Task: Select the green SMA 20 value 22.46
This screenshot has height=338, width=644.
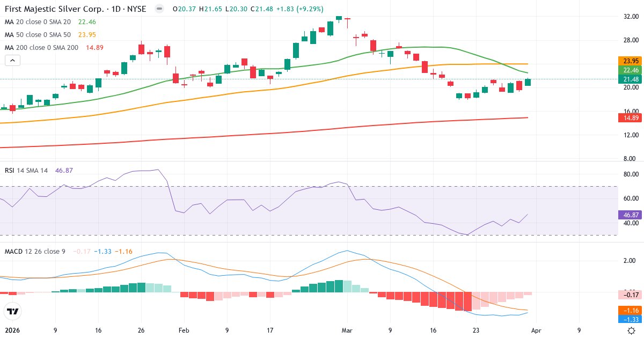Action: click(x=86, y=23)
